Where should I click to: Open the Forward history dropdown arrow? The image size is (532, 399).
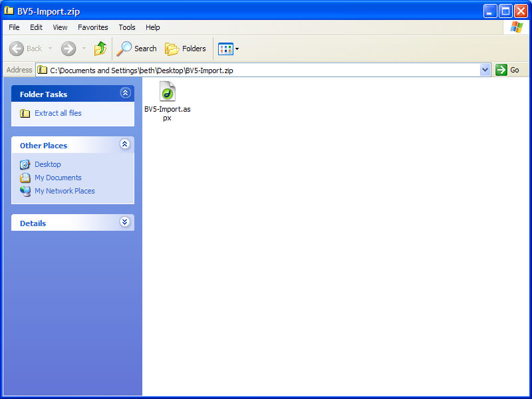pyautogui.click(x=84, y=49)
